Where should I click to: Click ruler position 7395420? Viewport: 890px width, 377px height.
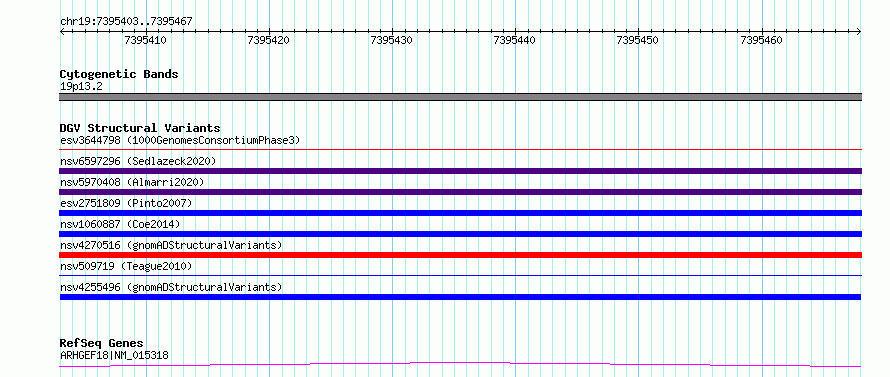coord(268,40)
